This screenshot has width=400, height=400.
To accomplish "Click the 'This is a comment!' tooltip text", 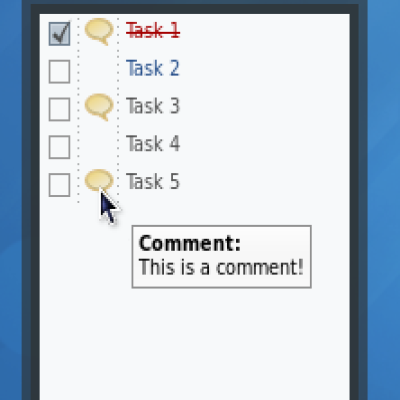I will point(221,267).
